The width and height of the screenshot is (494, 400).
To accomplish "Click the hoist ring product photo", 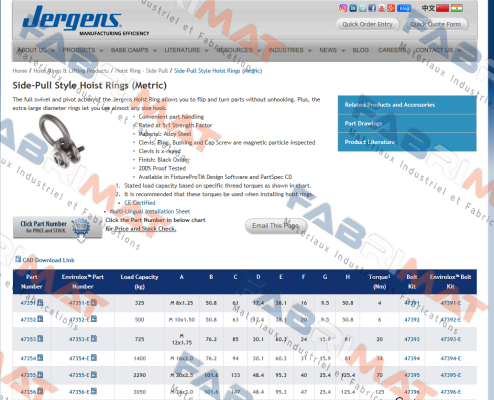I will [61, 140].
